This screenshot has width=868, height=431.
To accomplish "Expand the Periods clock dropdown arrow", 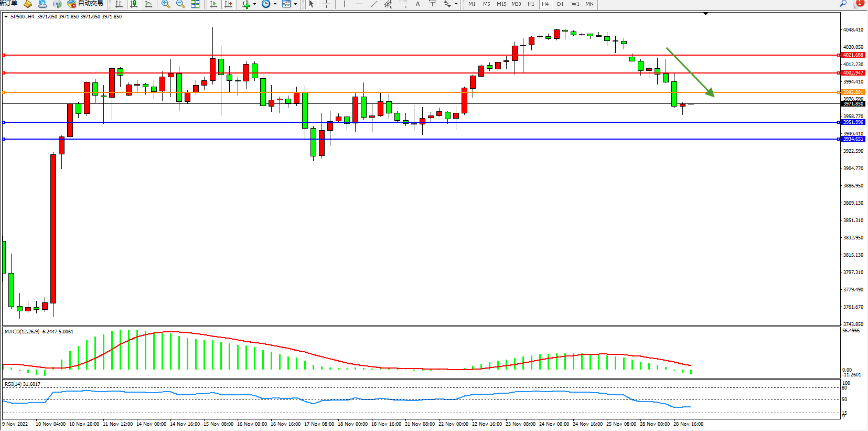I will [275, 4].
